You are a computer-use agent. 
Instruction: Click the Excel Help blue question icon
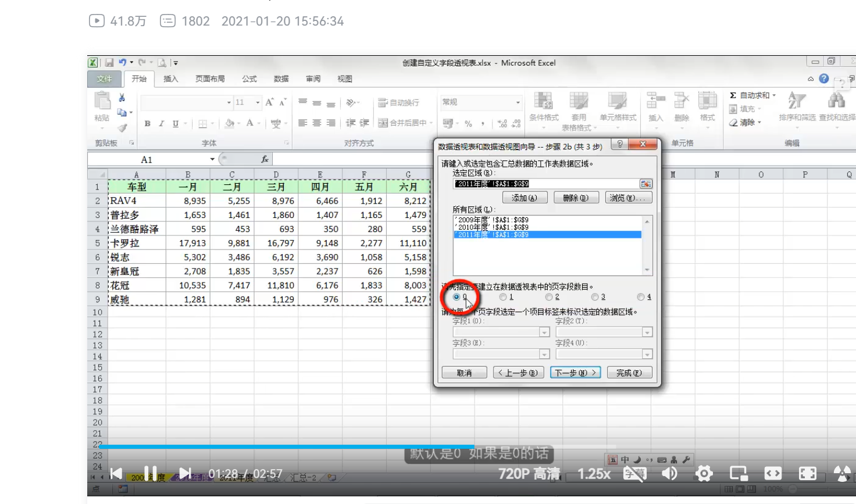tap(824, 78)
